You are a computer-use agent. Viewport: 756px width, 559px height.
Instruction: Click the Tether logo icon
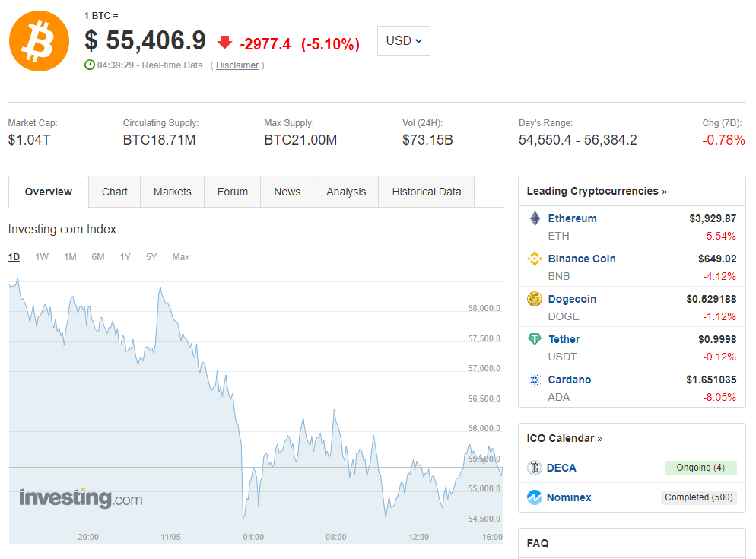pyautogui.click(x=534, y=339)
